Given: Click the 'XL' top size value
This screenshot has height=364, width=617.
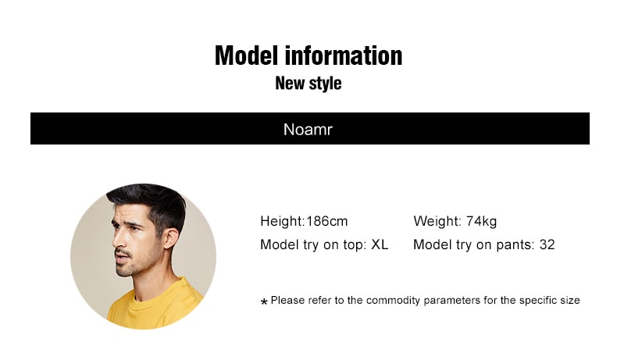Looking at the screenshot, I should (x=380, y=244).
